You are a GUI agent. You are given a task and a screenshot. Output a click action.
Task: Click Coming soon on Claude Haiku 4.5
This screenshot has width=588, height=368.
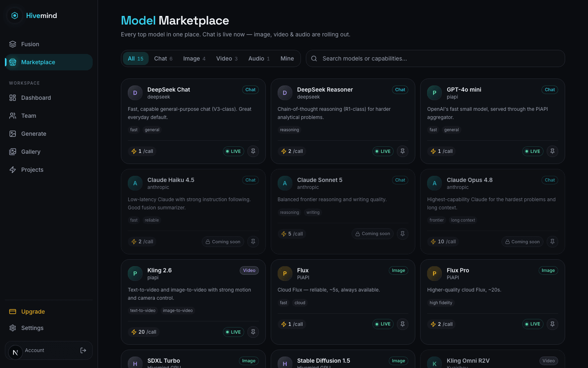(x=223, y=242)
